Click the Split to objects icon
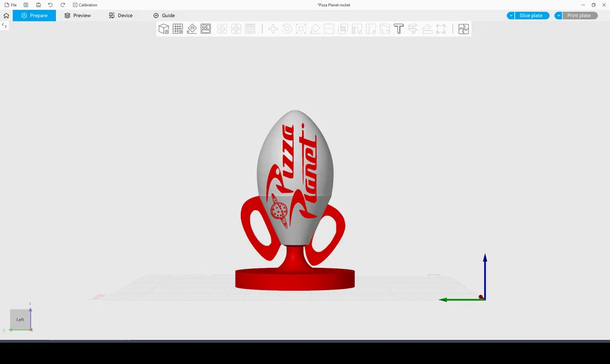Image resolution: width=610 pixels, height=364 pixels. (x=222, y=29)
